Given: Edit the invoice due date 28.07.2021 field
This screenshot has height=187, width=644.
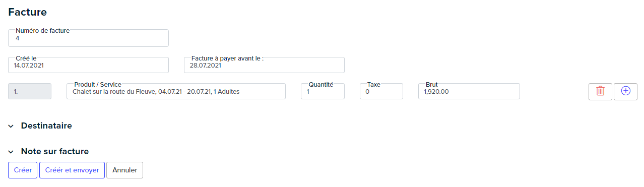Looking at the screenshot, I should coord(264,65).
